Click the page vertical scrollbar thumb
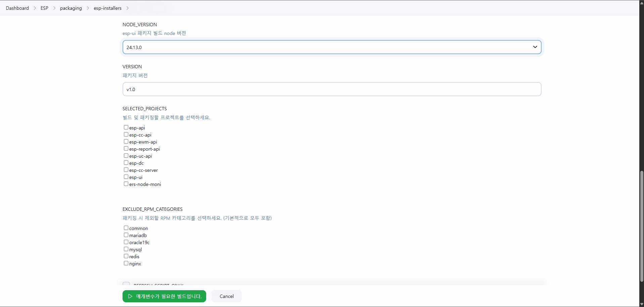Viewport: 644px width, 307px height. pos(642,226)
